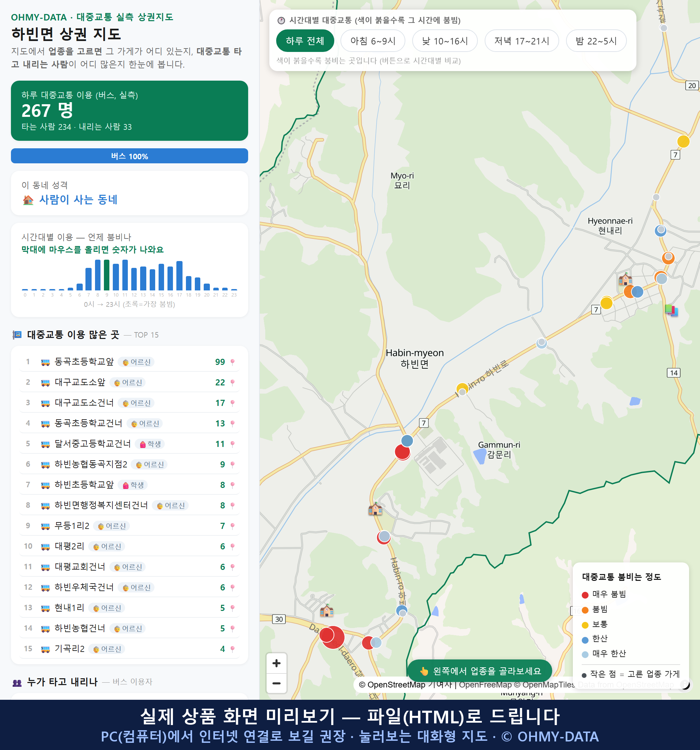Click the pin icon for 하빈초등학교앞
700x750 pixels.
(232, 485)
